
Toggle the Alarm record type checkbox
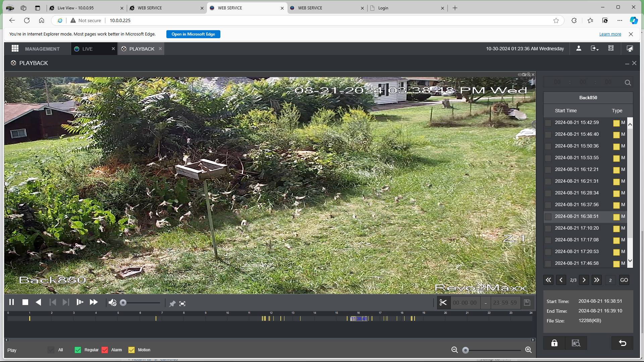(x=105, y=350)
